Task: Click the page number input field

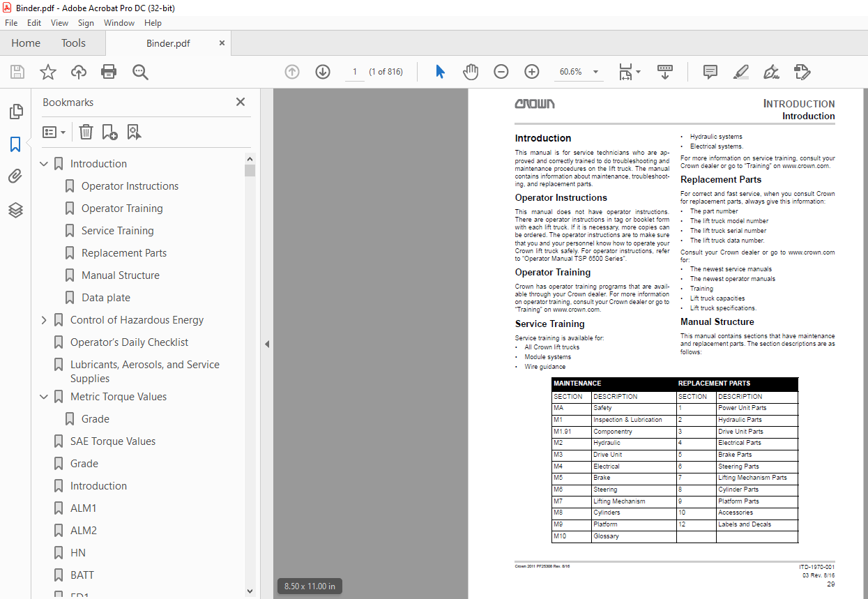Action: tap(354, 72)
